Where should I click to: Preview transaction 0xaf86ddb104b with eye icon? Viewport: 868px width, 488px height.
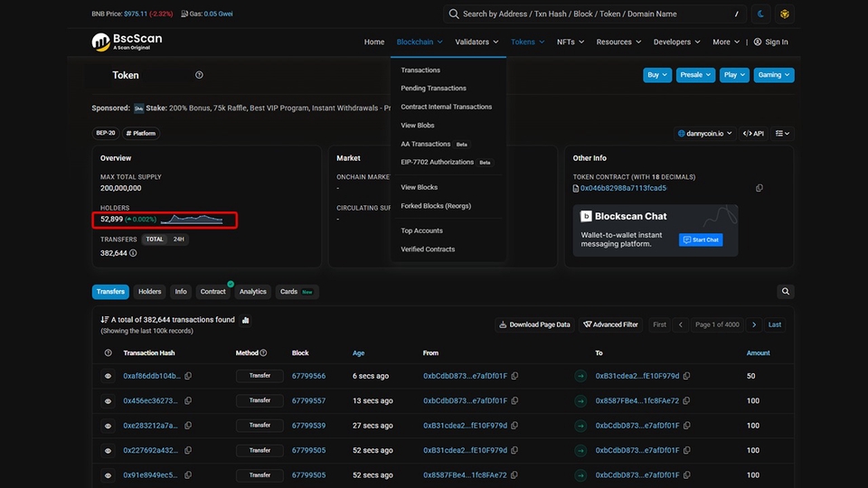coord(108,376)
